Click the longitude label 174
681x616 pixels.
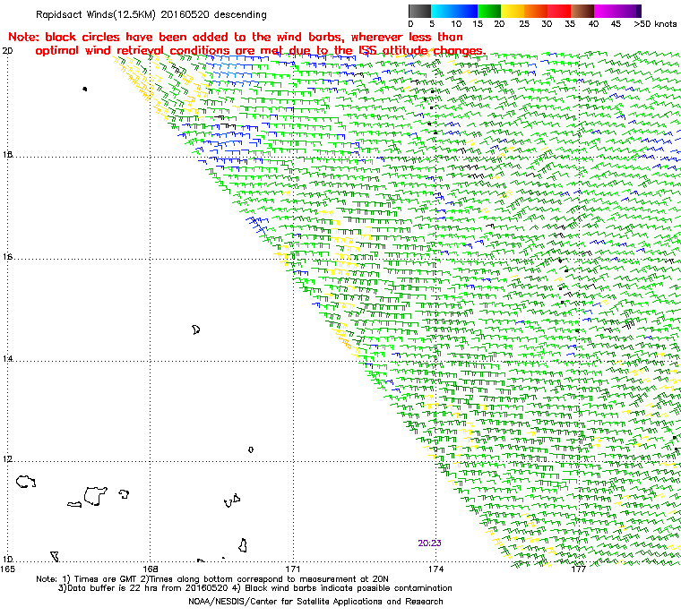[x=435, y=569]
